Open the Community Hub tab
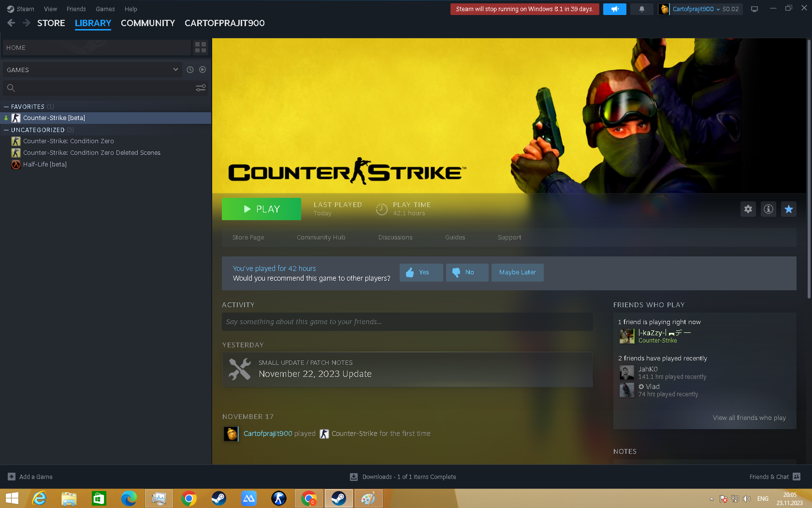Image resolution: width=812 pixels, height=508 pixels. point(321,237)
